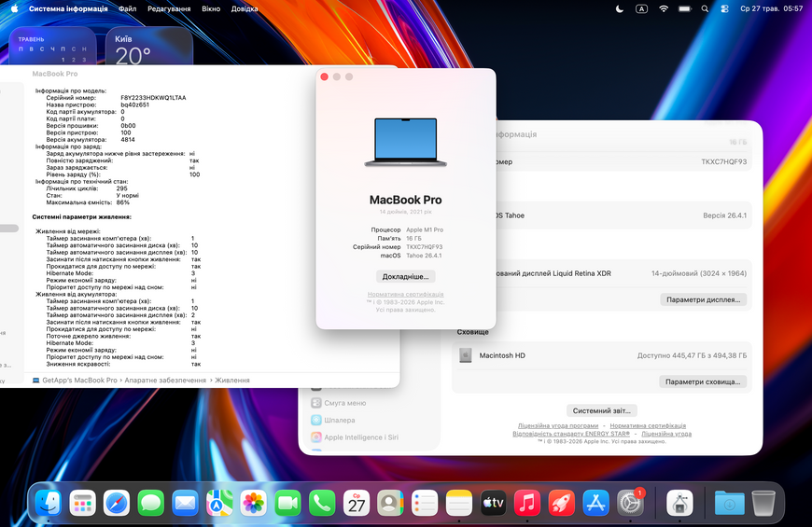Screen dimensions: 812x527
Task: Open the Phone app in Dock
Action: [322, 503]
